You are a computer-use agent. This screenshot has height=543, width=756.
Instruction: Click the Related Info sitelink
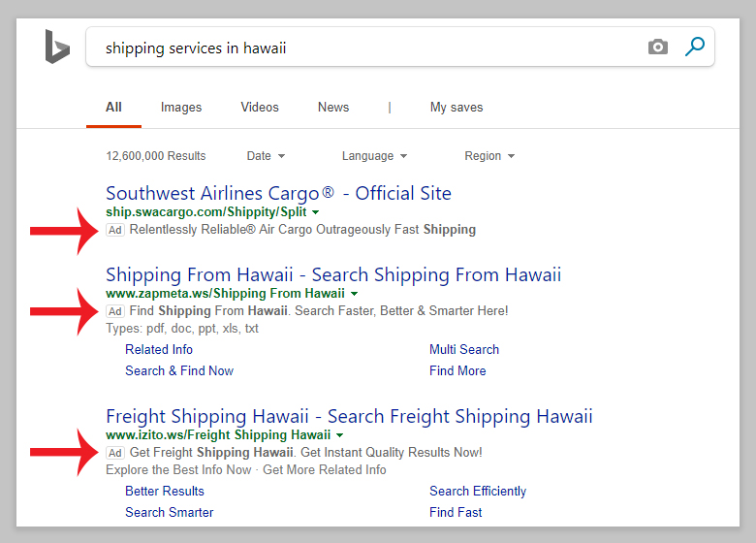click(159, 350)
